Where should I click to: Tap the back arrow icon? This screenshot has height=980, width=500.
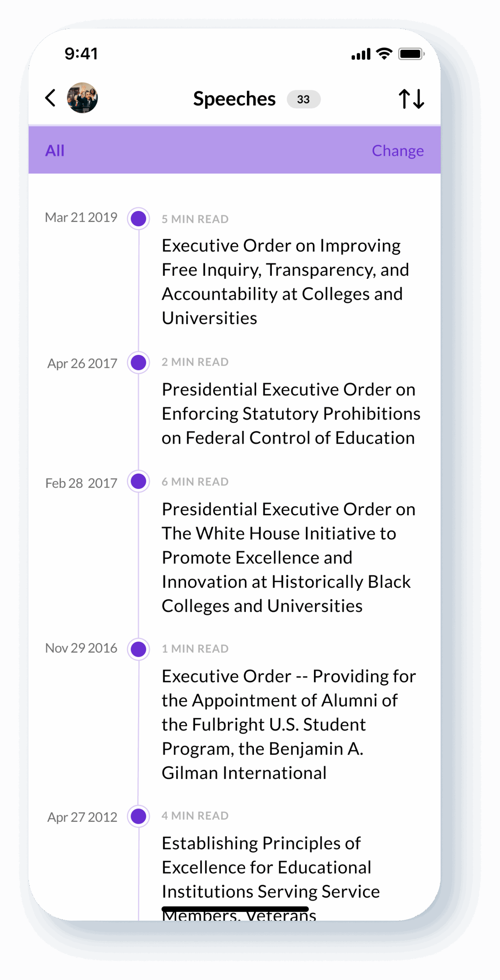point(51,98)
